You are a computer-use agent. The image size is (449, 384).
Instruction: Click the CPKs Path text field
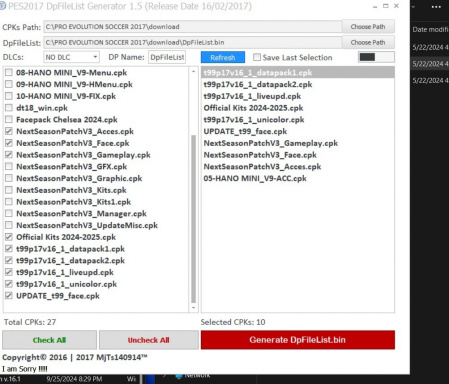[x=193, y=27]
